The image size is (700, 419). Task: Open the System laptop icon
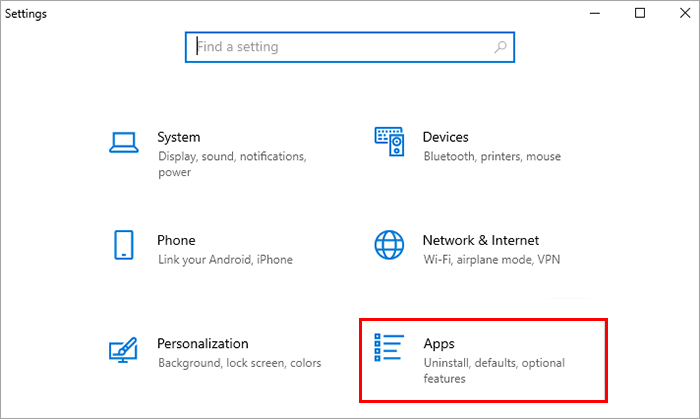(x=124, y=142)
